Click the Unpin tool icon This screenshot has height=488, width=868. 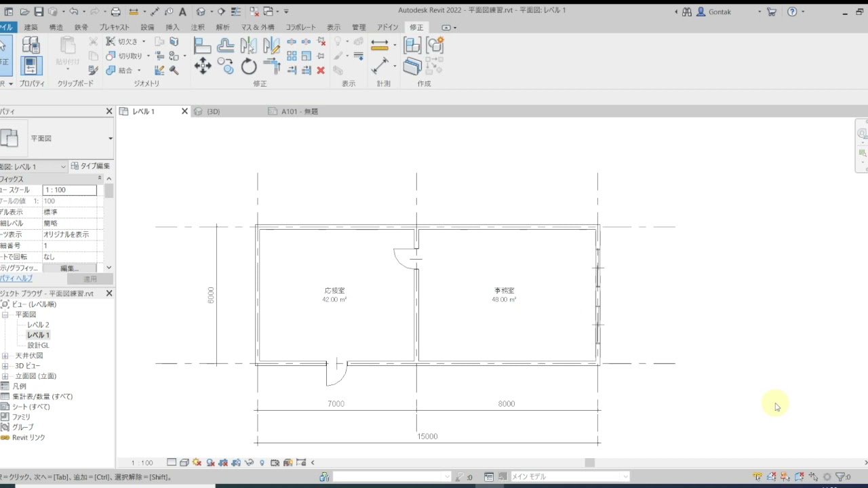[321, 42]
